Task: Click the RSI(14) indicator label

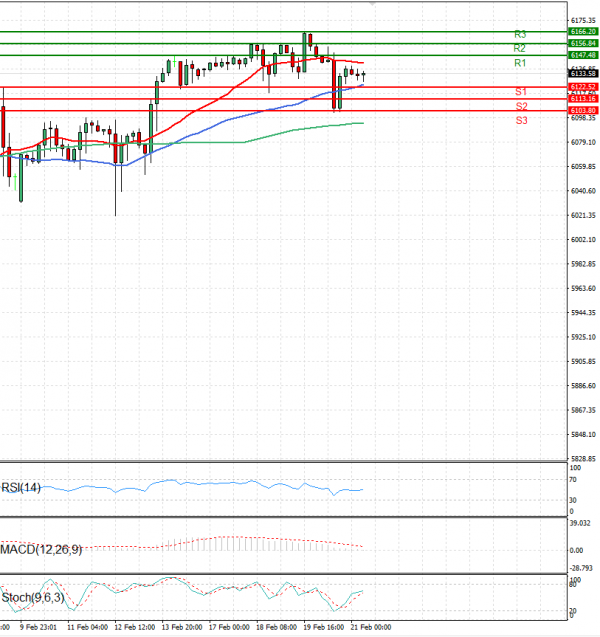Action: (x=21, y=488)
